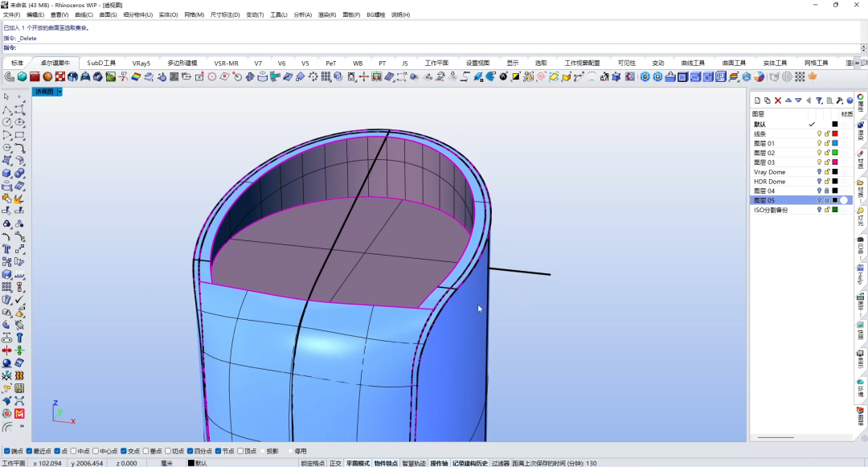868x467 pixels.
Task: Toggle visibility bulb of 图层 01
Action: point(819,143)
